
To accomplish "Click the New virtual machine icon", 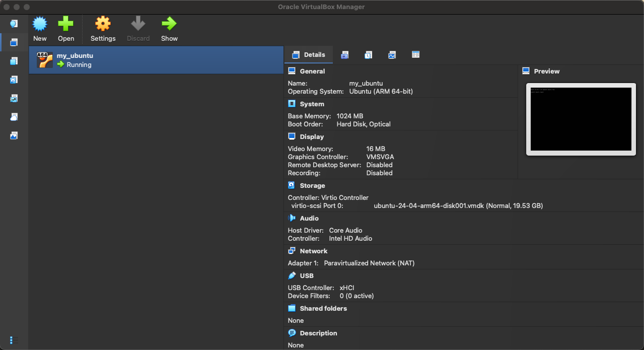I will [40, 24].
